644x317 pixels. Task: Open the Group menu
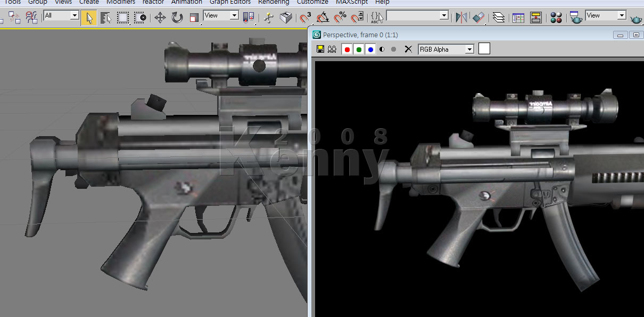38,2
